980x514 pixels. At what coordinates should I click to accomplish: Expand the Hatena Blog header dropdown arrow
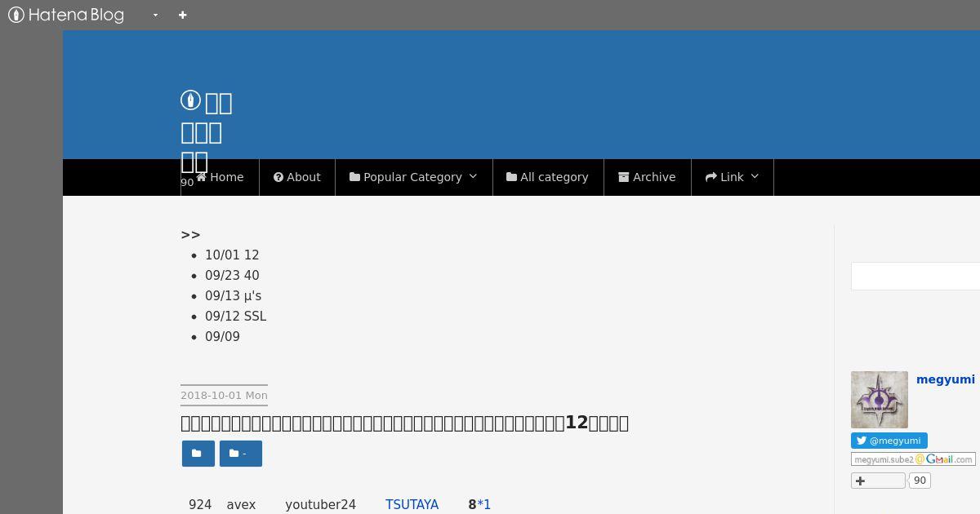coord(155,15)
